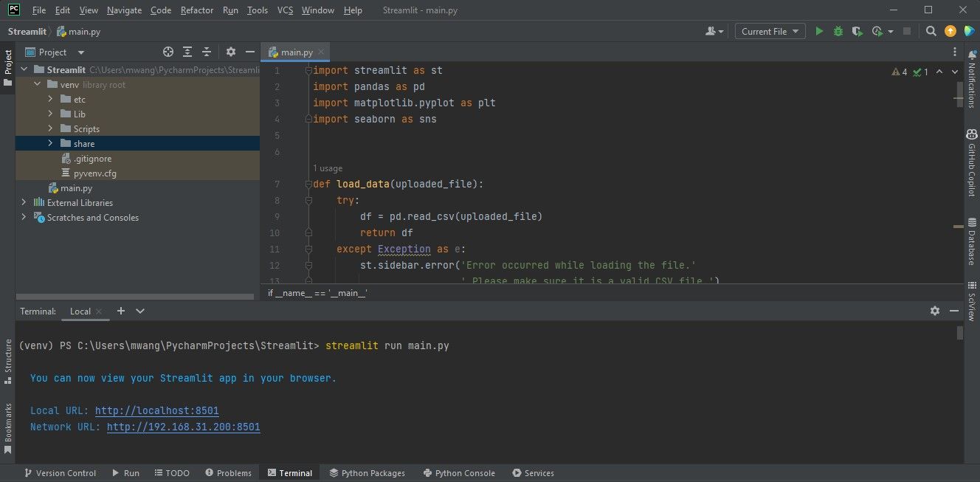Run main.py with Coverage

(x=857, y=31)
